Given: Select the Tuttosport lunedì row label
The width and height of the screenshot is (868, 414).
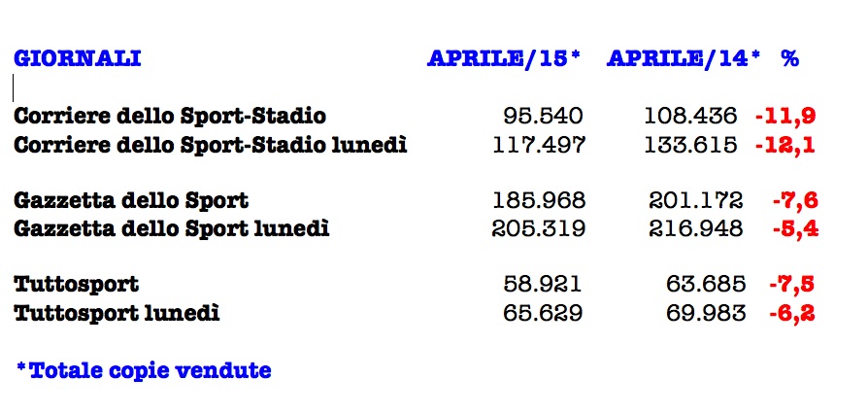Looking at the screenshot, I should [x=117, y=313].
